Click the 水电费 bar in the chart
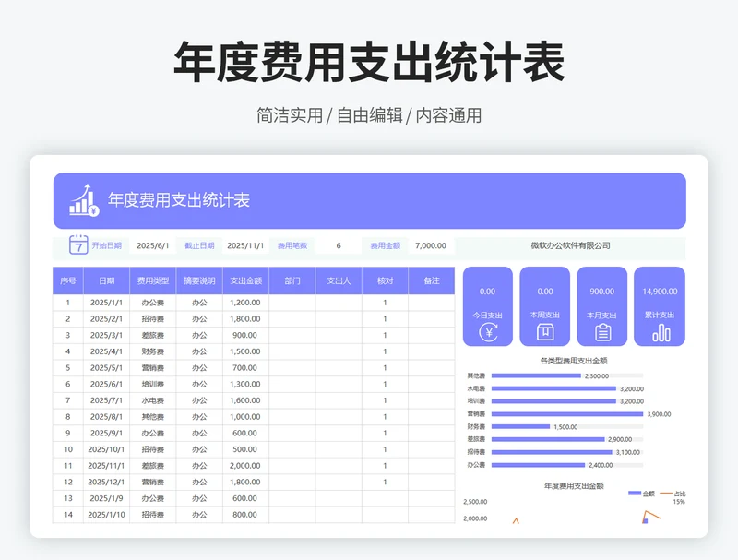The width and height of the screenshot is (738, 560). click(553, 388)
